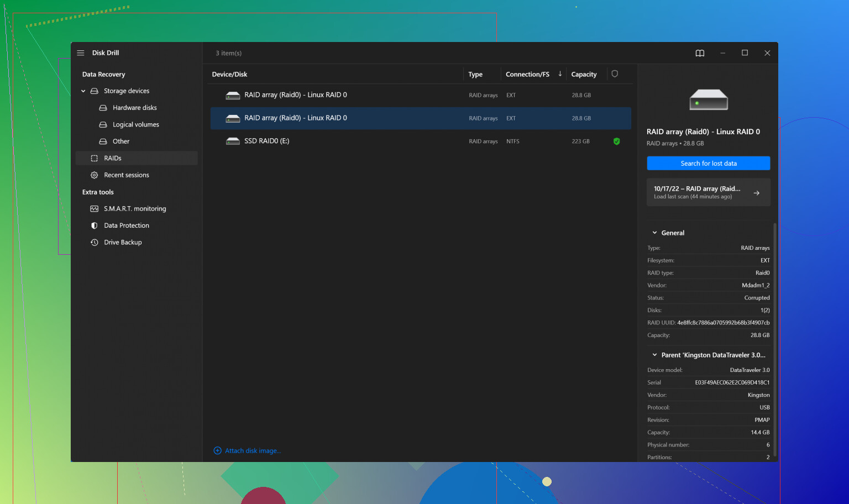Open Recent sessions in sidebar
The height and width of the screenshot is (504, 849).
coord(126,175)
